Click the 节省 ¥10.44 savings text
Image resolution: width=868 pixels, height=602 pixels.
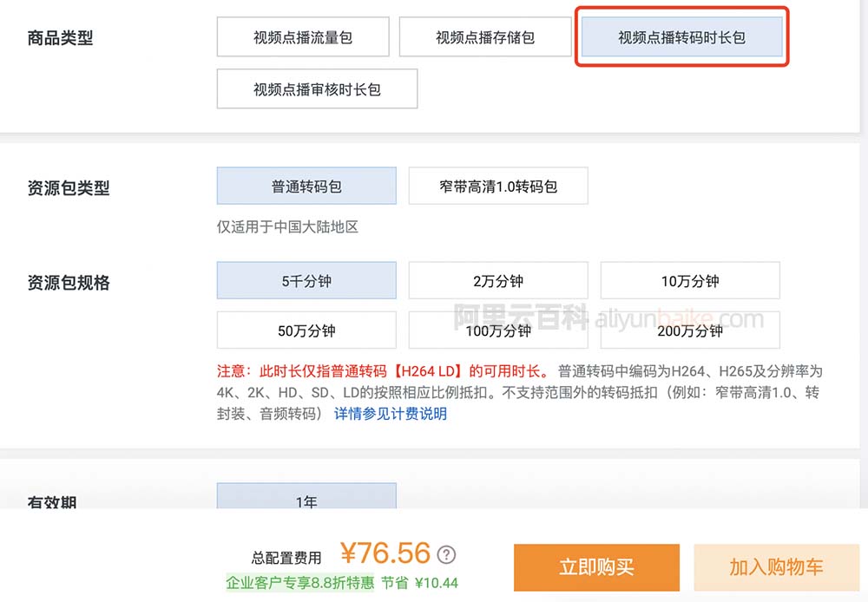[419, 583]
